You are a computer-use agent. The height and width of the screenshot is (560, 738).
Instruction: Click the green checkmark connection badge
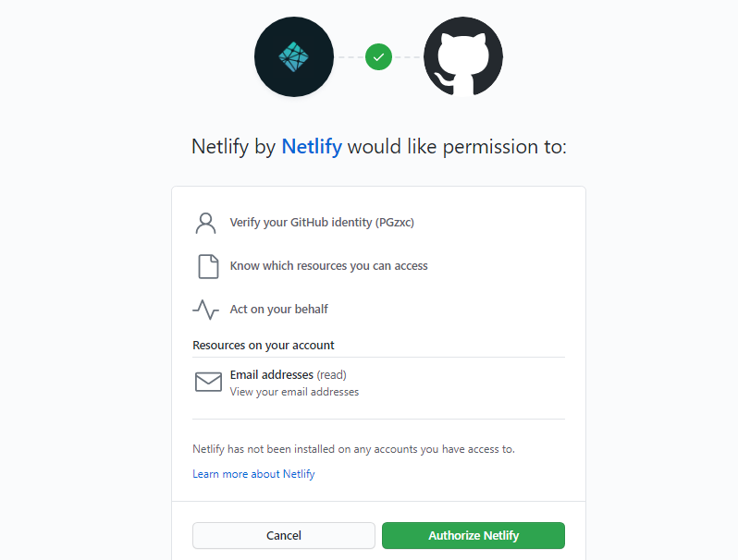point(378,57)
